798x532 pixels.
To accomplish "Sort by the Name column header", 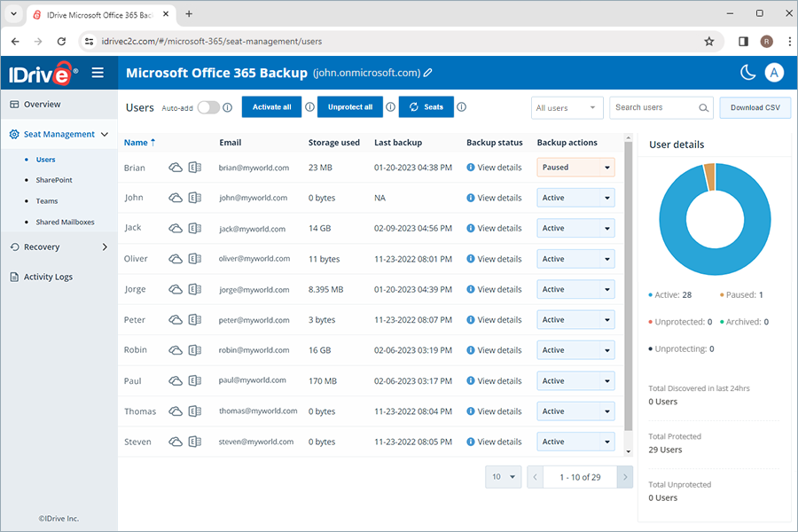I will pyautogui.click(x=139, y=143).
